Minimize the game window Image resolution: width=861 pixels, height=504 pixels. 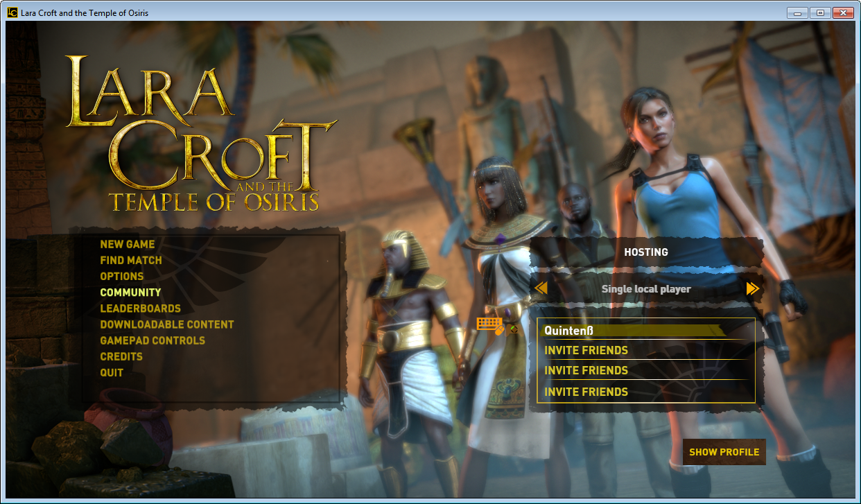click(x=797, y=12)
